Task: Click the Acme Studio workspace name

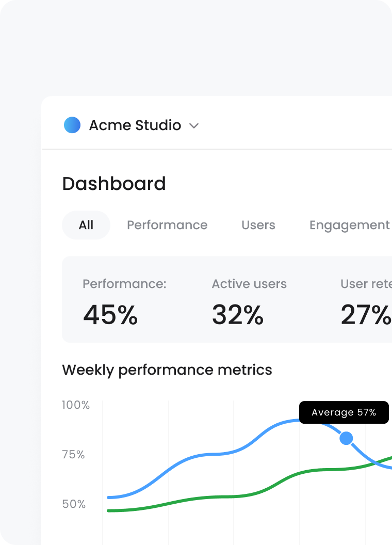Action: 136,125
